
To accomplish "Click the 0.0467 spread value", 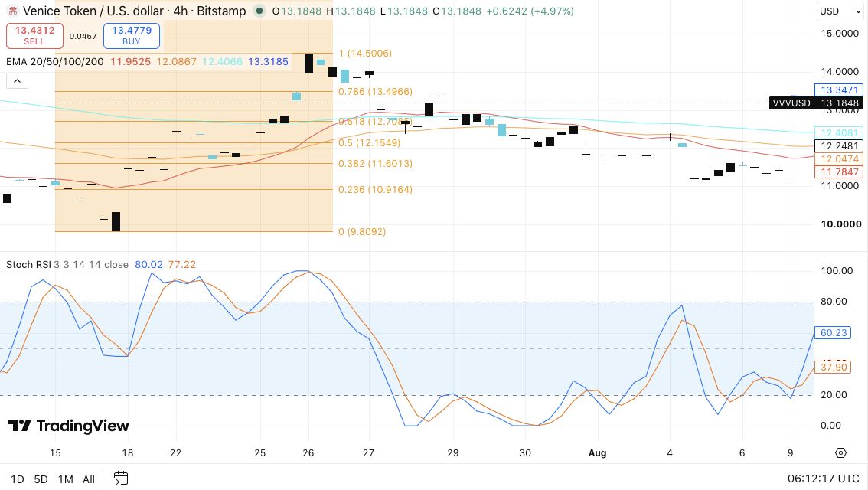I will pyautogui.click(x=83, y=36).
